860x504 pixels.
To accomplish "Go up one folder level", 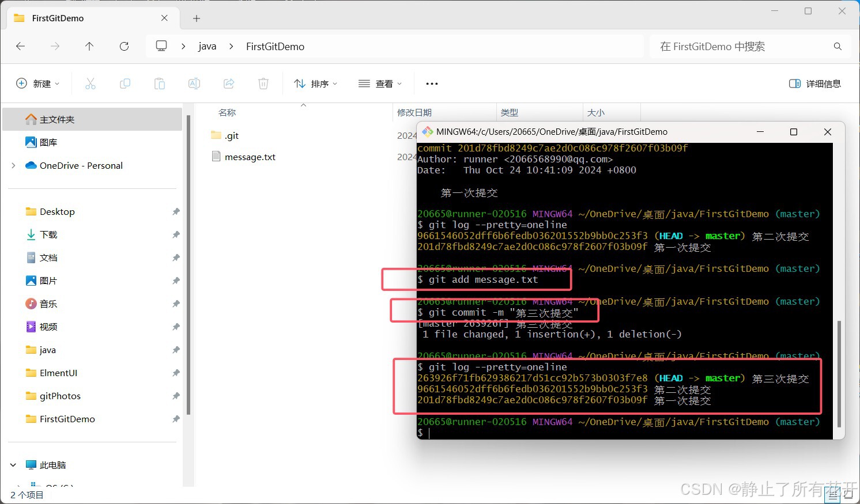I will point(89,46).
